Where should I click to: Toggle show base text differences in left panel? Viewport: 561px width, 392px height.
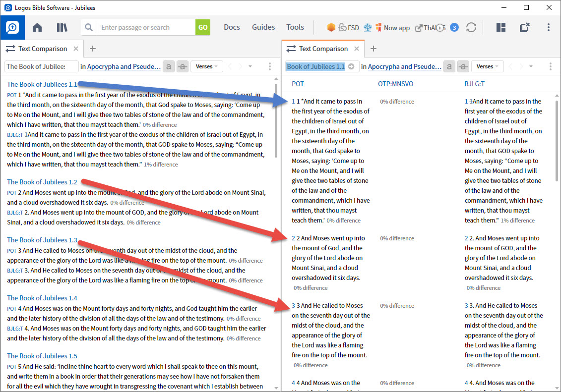coord(169,65)
